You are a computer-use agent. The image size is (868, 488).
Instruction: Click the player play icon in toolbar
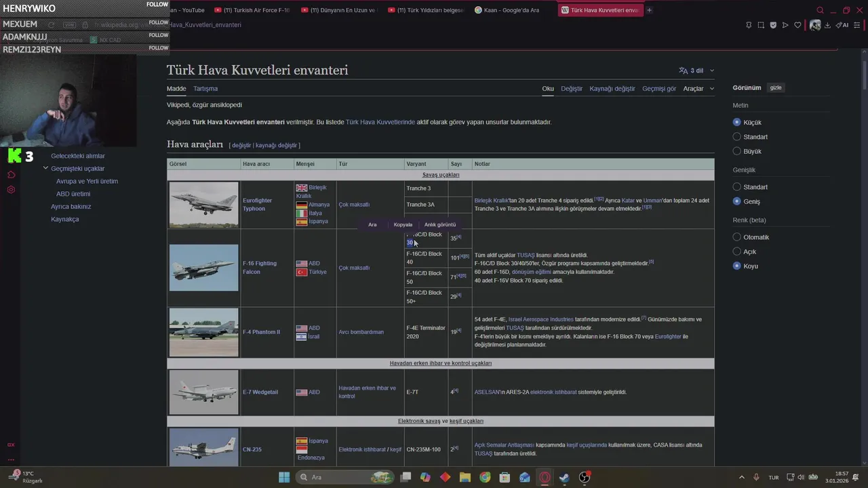tap(785, 25)
